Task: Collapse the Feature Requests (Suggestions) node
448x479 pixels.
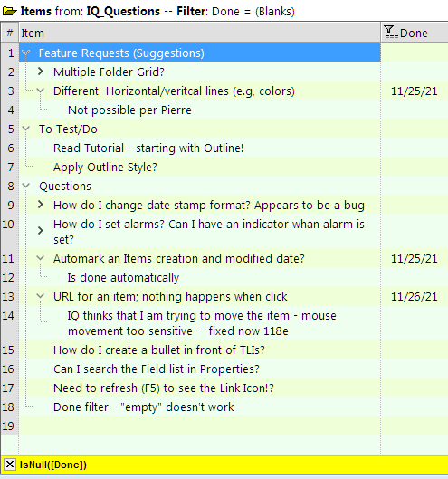Action: (26, 53)
